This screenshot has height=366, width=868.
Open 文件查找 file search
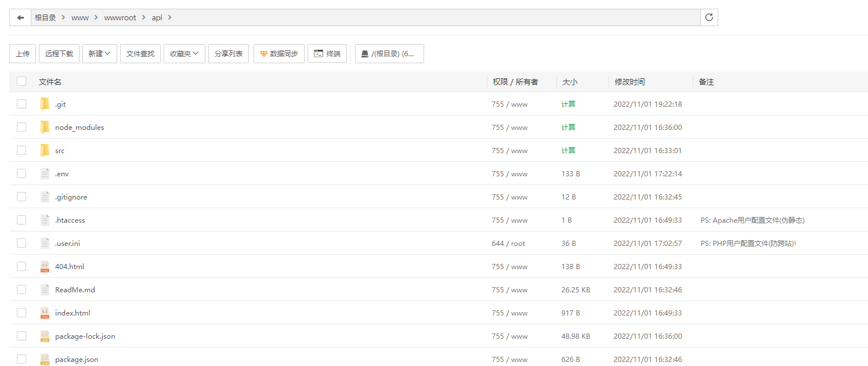coord(140,53)
